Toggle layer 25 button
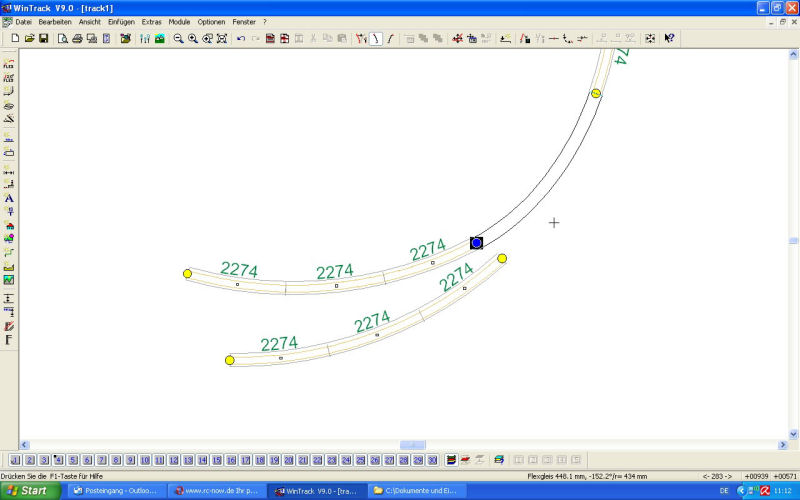 361,460
